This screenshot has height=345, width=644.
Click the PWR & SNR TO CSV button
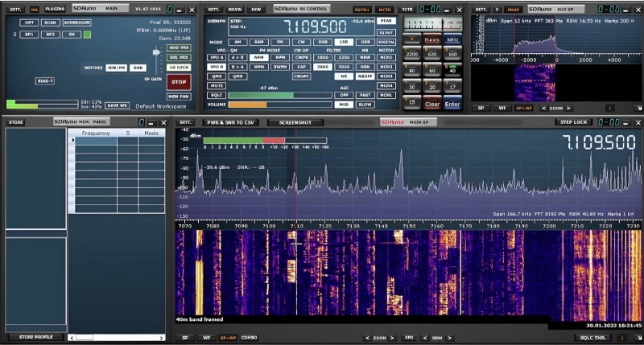point(230,122)
